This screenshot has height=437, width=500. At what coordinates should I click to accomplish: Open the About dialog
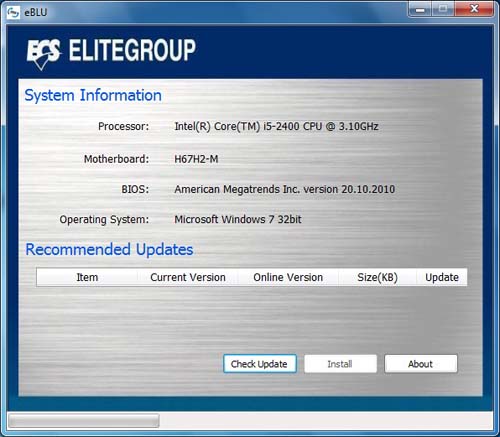tap(421, 364)
